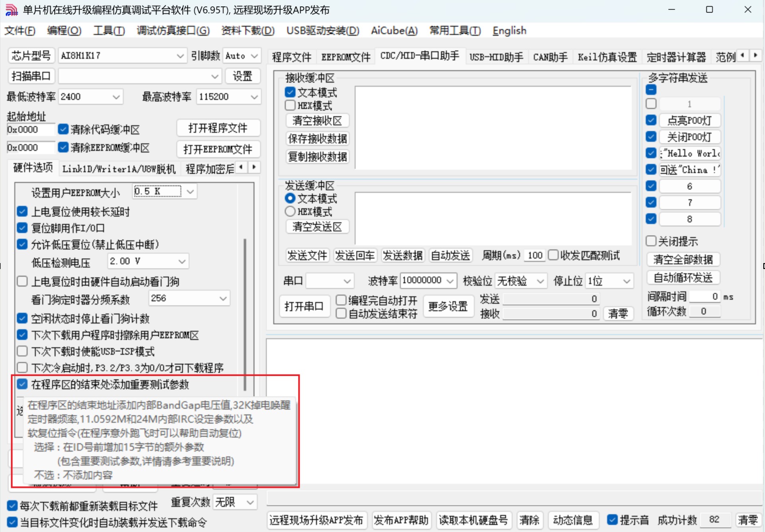Image resolution: width=765 pixels, height=532 pixels.
Task: Toggle the blue collapse icon in multi-string send panel
Action: tap(651, 90)
